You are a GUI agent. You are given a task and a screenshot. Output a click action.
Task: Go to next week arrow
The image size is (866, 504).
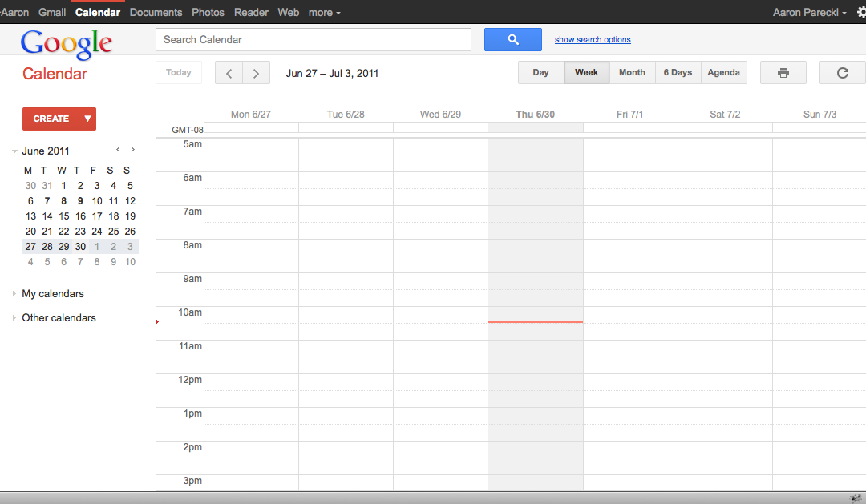click(x=256, y=73)
